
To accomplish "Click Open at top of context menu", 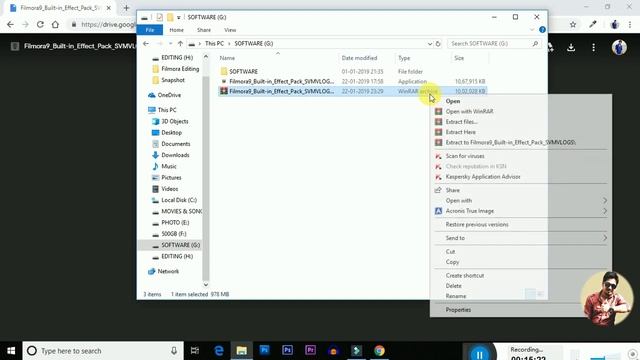I will 453,101.
